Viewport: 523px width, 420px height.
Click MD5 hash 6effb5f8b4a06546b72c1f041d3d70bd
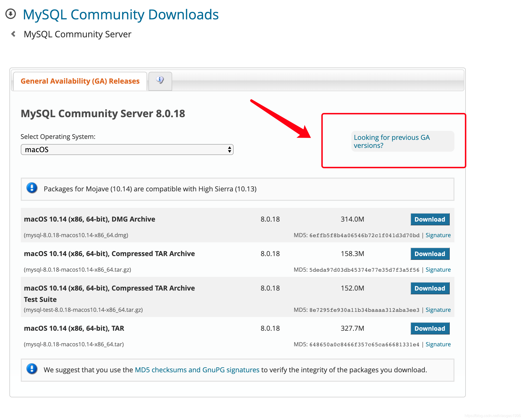point(364,235)
